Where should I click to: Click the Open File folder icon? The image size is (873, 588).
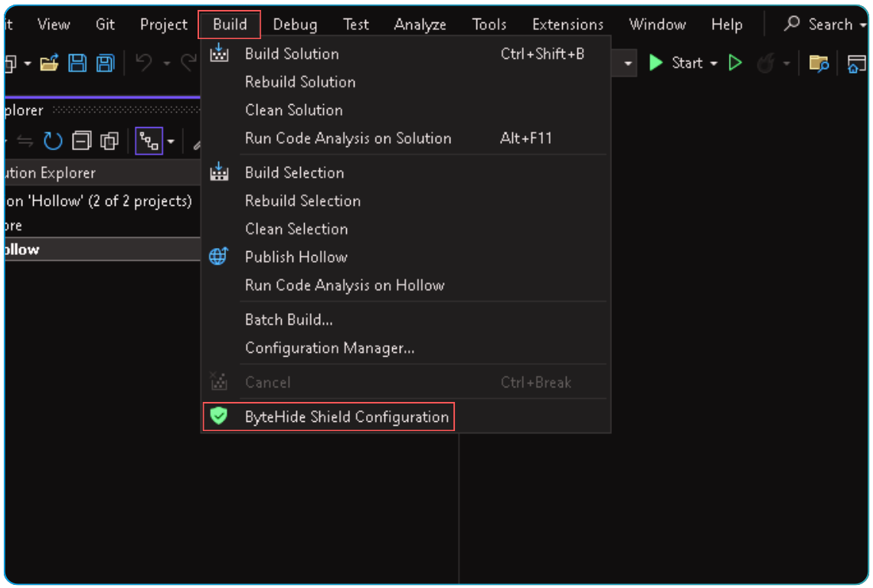49,63
